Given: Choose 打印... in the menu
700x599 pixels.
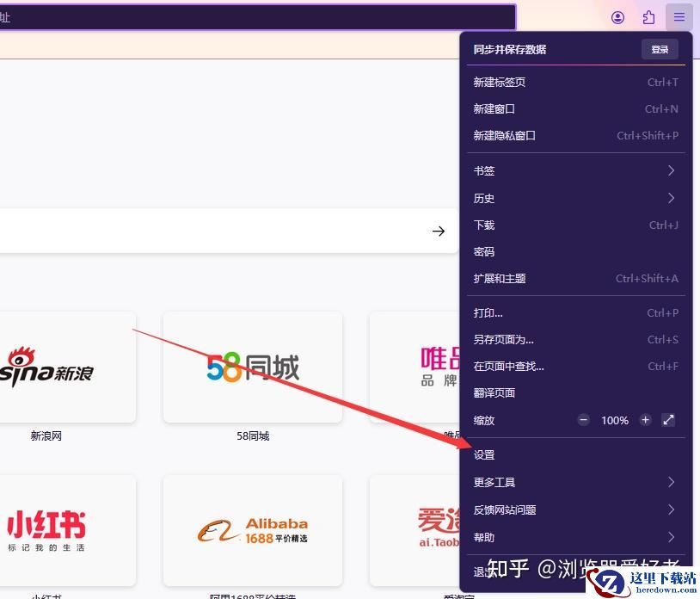Looking at the screenshot, I should (x=575, y=313).
